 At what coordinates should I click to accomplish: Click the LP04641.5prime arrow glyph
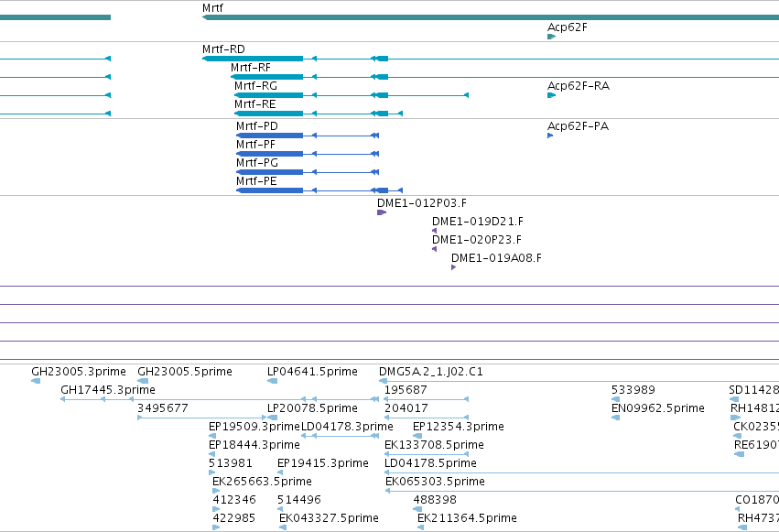(272, 381)
